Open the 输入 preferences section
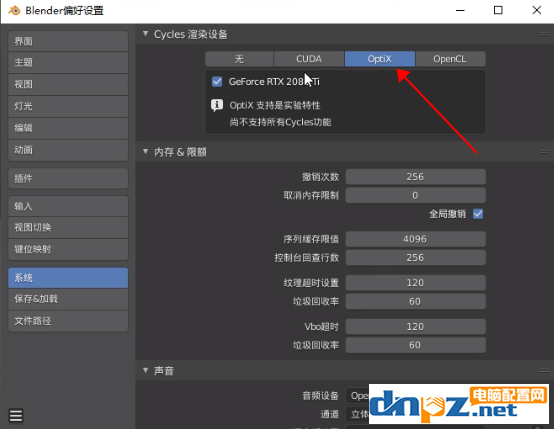554x429 pixels. (x=68, y=206)
